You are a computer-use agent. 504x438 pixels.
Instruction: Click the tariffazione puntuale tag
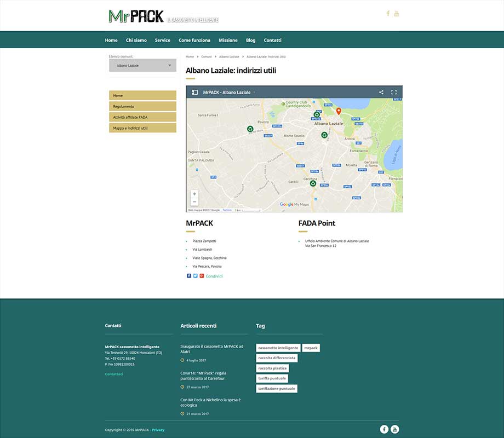tap(277, 389)
